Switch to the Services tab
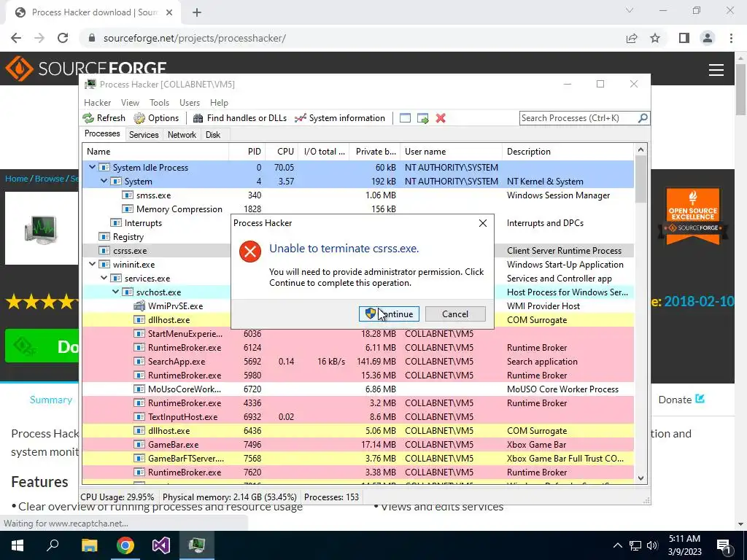The width and height of the screenshot is (747, 560). pos(144,135)
